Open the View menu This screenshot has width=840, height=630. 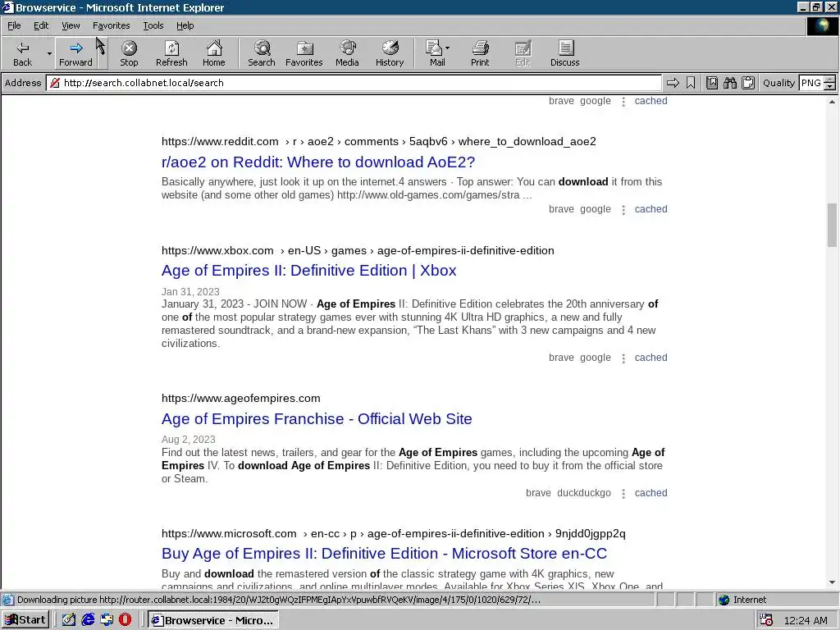click(71, 25)
